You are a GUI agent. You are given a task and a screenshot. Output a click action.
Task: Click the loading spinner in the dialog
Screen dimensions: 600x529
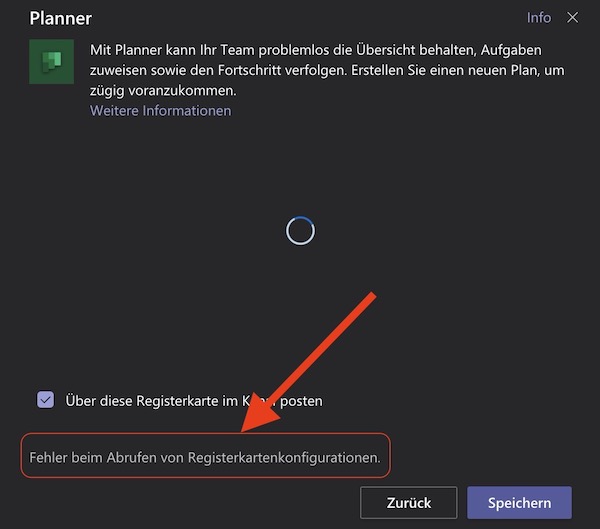point(300,231)
